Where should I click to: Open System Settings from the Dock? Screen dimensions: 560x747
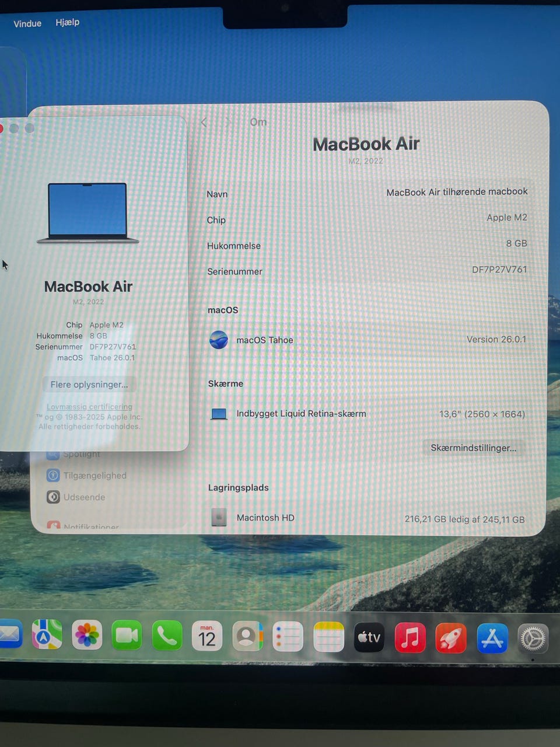click(533, 638)
